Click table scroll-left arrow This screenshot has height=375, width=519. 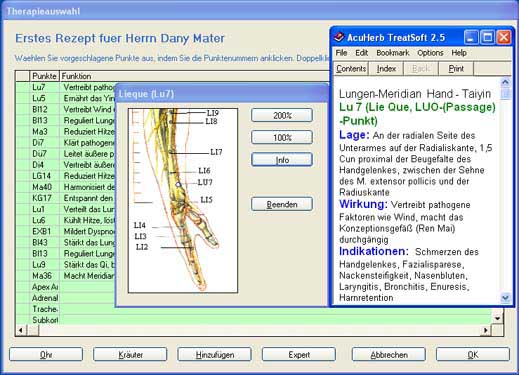click(21, 330)
